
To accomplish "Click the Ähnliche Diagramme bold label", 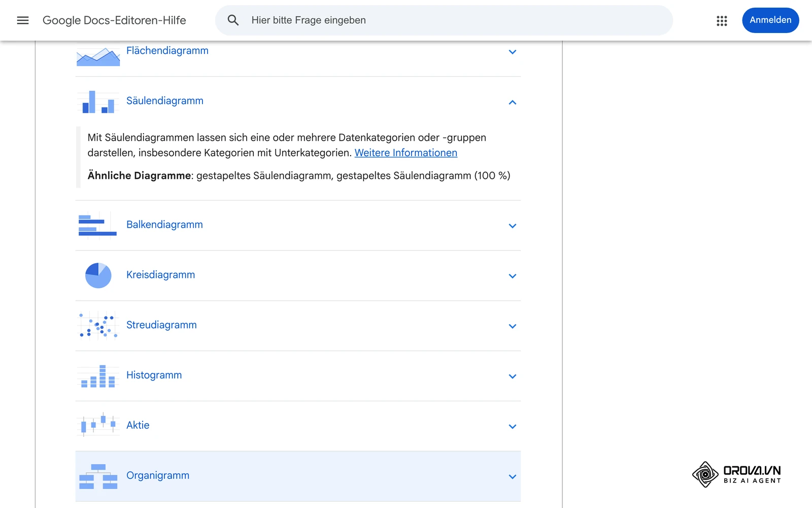I will tap(140, 176).
